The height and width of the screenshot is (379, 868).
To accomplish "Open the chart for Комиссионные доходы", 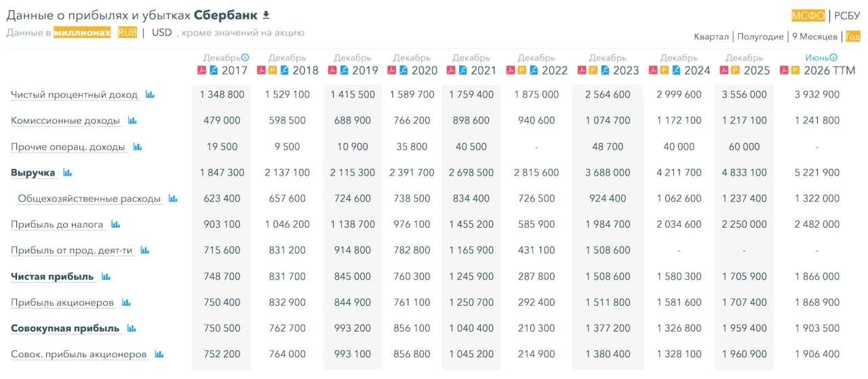I will [132, 121].
